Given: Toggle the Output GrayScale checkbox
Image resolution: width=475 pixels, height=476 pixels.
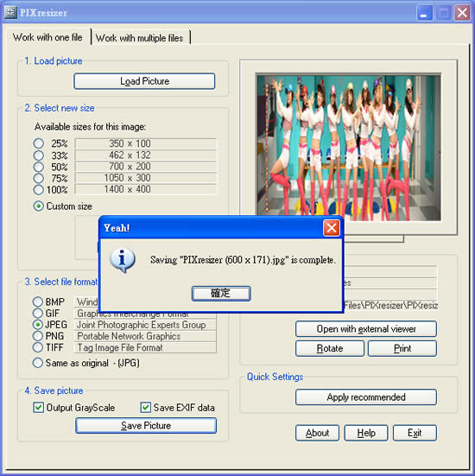Looking at the screenshot, I should 39,408.
